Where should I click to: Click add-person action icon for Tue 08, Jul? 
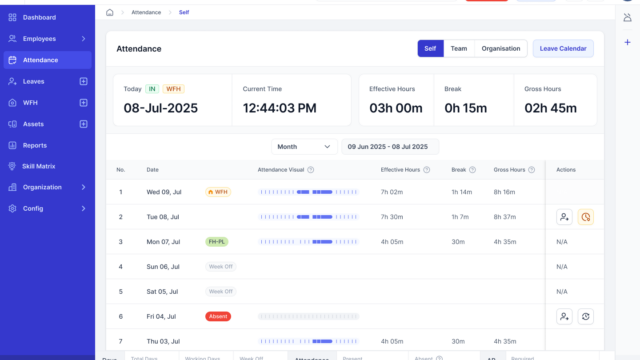click(x=564, y=217)
